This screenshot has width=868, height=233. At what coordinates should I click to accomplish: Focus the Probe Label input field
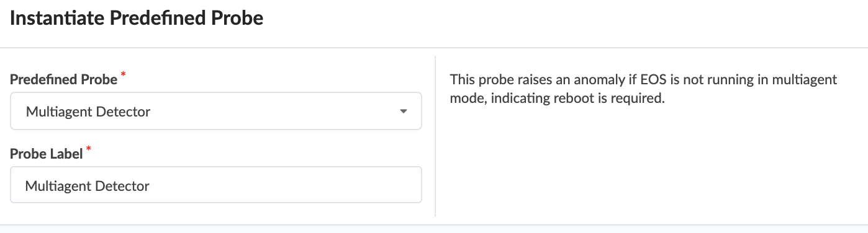(x=216, y=185)
